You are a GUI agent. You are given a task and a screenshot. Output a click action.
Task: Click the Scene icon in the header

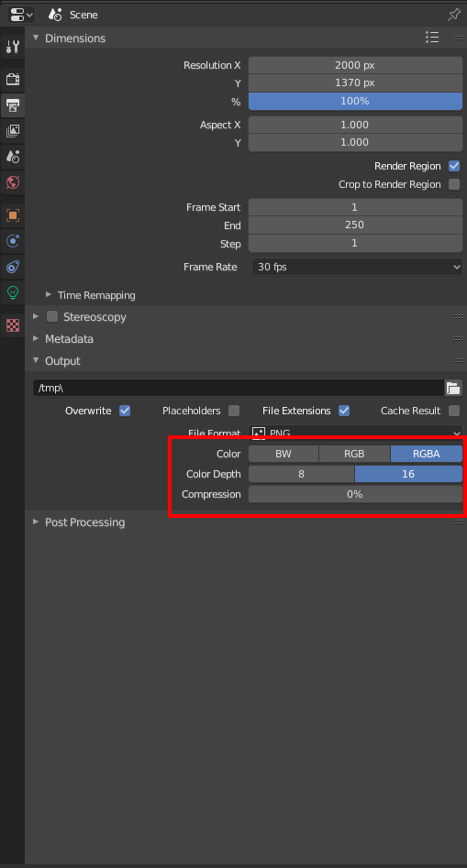(55, 15)
